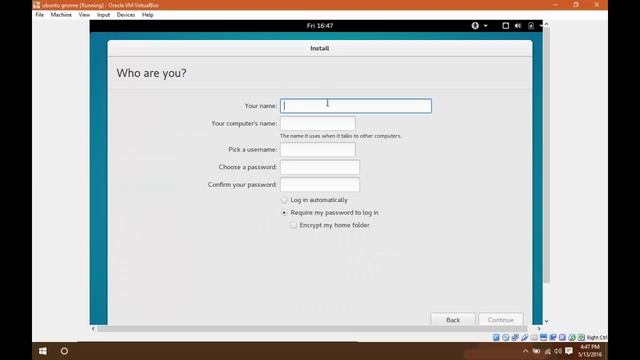Click the green keyboard capture icon
This screenshot has width=640, height=360.
coord(581,338)
